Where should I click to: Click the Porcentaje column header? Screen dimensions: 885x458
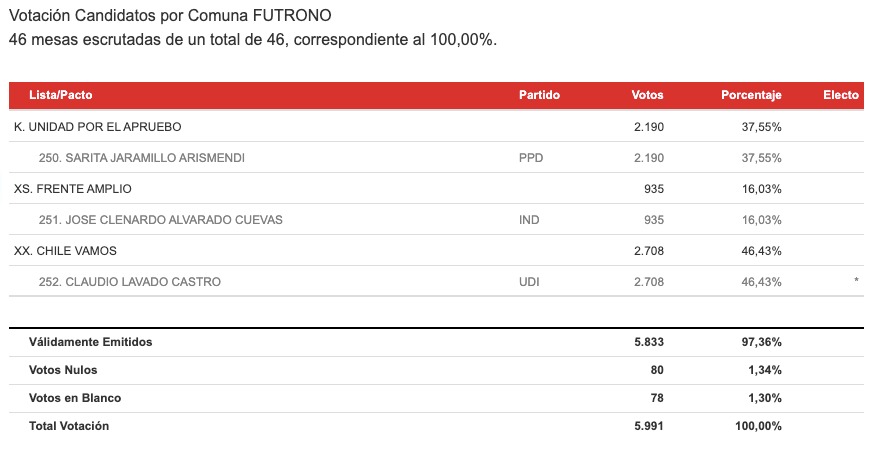pyautogui.click(x=751, y=95)
